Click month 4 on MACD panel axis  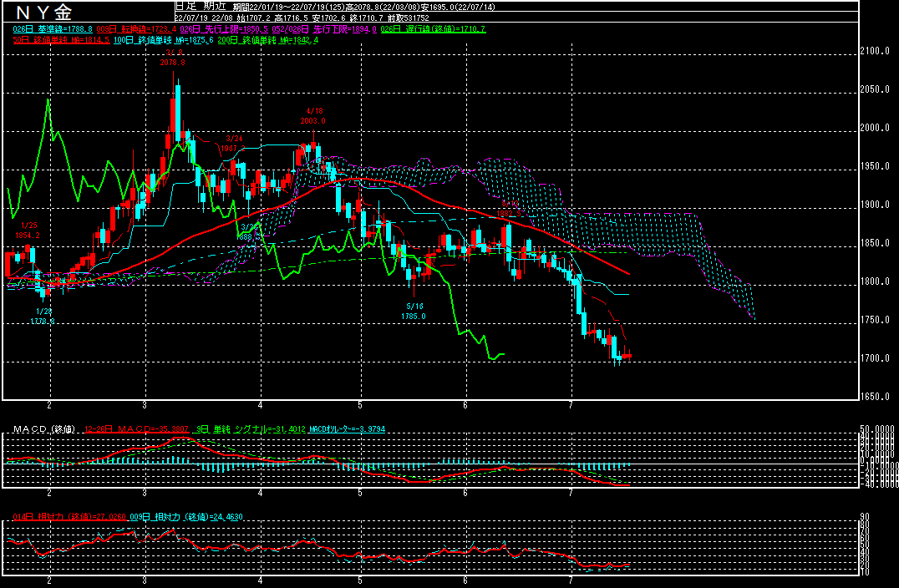(x=261, y=493)
